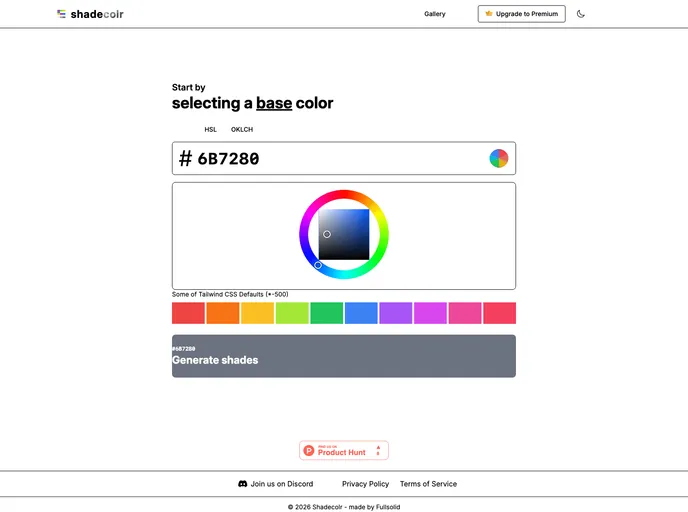Viewport: 688px width, 512px height.
Task: Click Upgrade to Premium button
Action: click(521, 14)
